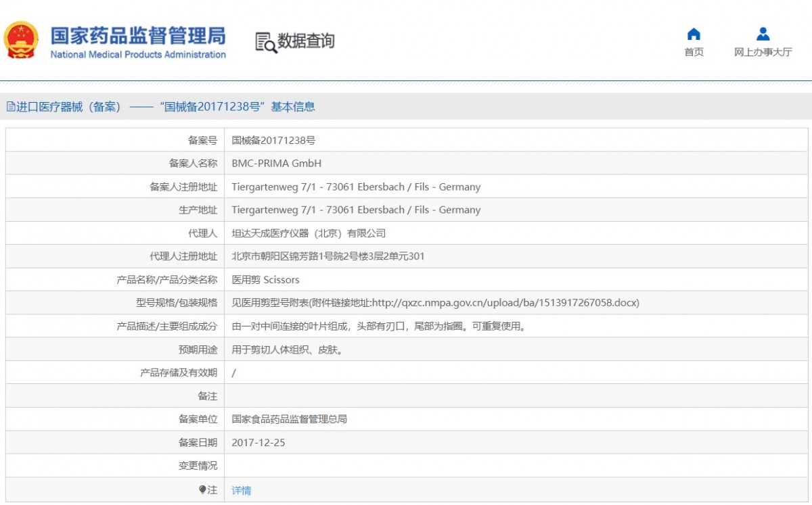Click the 变更情况 label cell
812x505 pixels.
(115, 466)
